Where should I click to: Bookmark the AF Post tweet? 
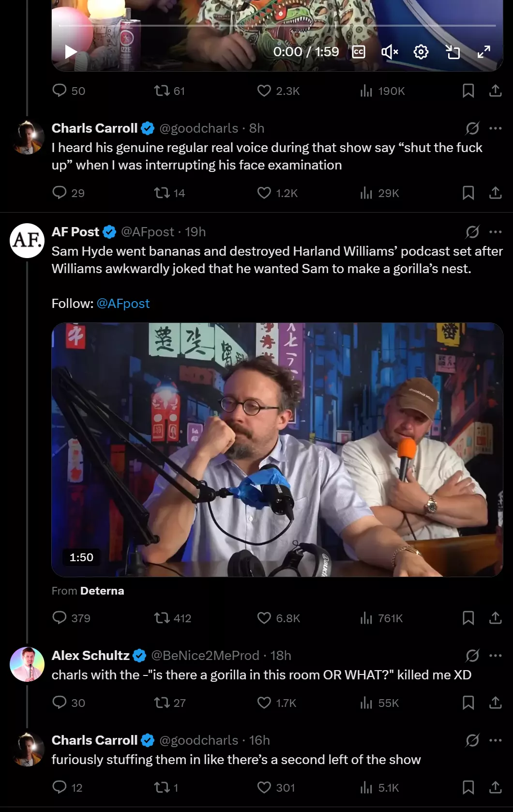468,618
